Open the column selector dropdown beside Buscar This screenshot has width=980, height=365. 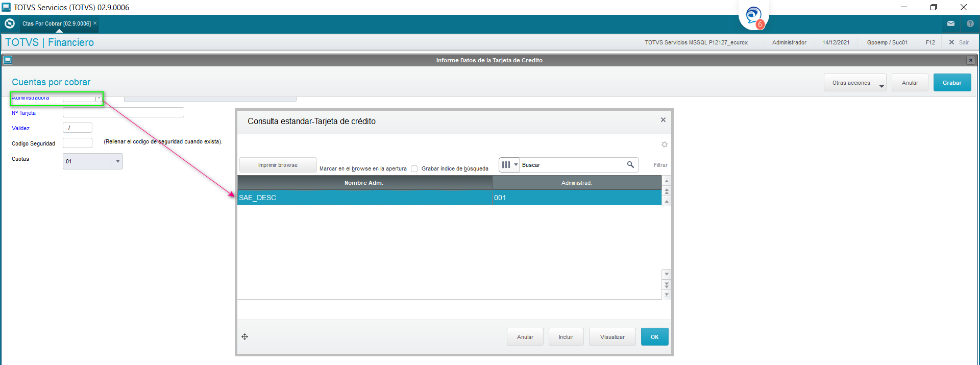tap(509, 164)
